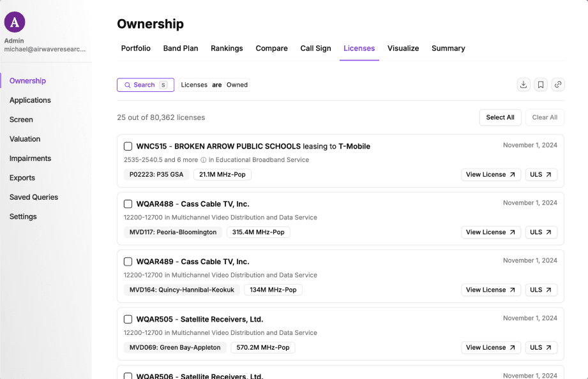Image resolution: width=588 pixels, height=379 pixels.
Task: Open Valuation in the sidebar
Action: [25, 139]
